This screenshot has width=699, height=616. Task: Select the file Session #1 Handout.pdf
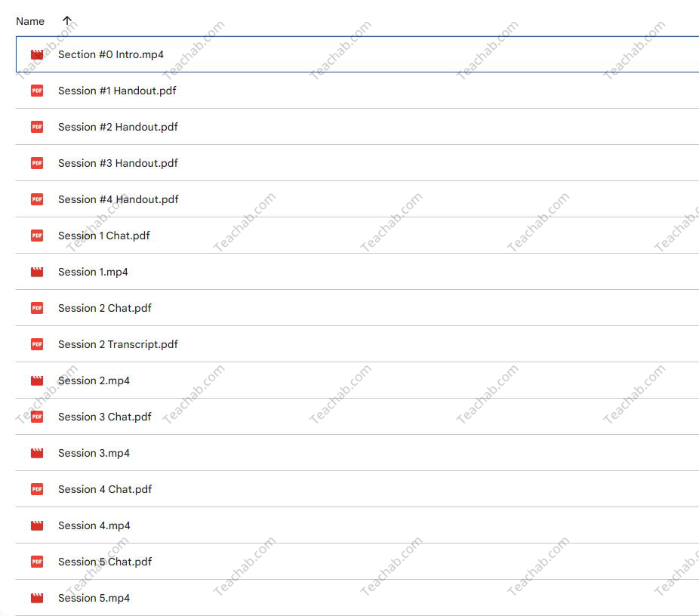(358, 91)
